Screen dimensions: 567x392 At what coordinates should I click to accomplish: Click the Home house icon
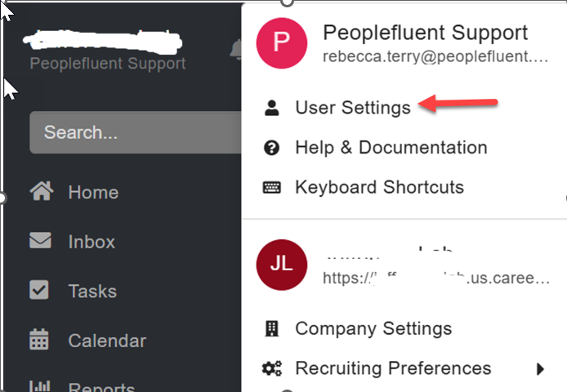pyautogui.click(x=42, y=190)
